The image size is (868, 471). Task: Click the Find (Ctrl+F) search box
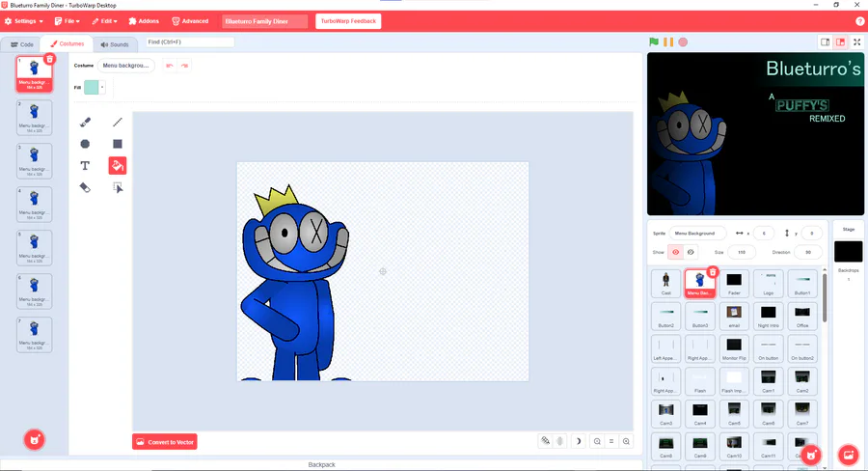coord(190,42)
